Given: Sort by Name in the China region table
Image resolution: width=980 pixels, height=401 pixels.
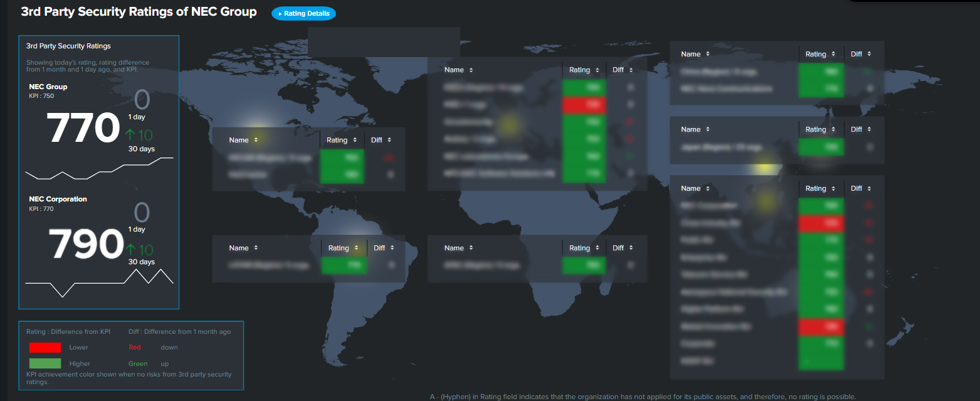Looking at the screenshot, I should point(695,54).
